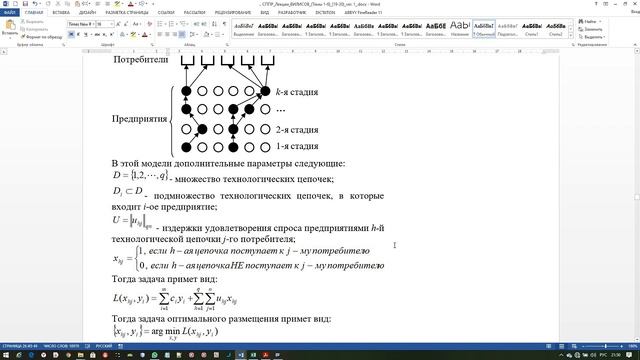Switch to РЕЦЕНЗИРОВАНИЕ tab
The width and height of the screenshot is (640, 360).
[233, 13]
